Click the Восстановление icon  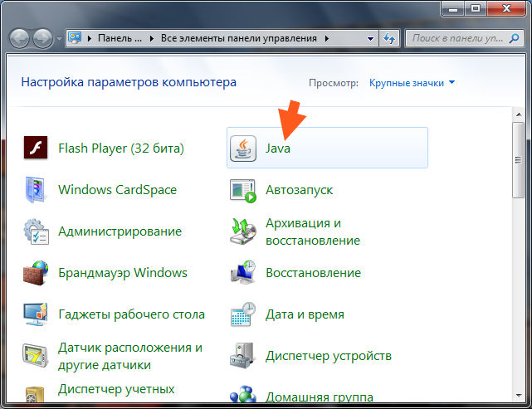pyautogui.click(x=243, y=273)
